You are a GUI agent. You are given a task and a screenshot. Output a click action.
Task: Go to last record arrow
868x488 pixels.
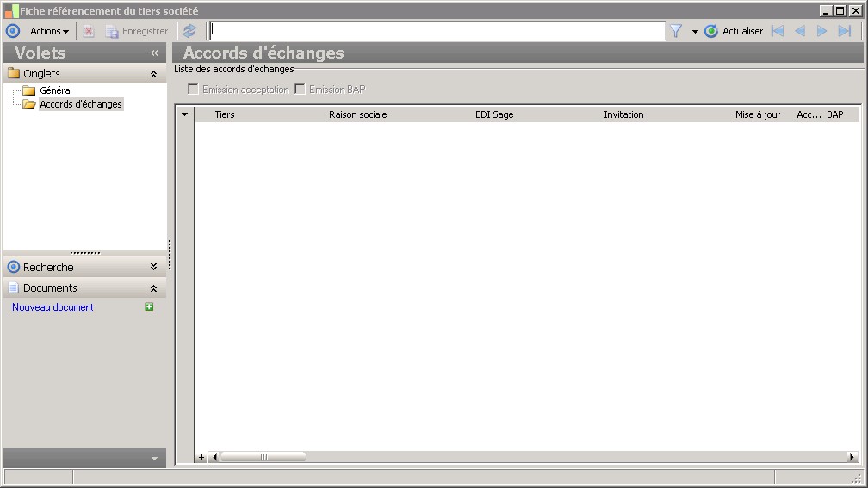click(844, 31)
